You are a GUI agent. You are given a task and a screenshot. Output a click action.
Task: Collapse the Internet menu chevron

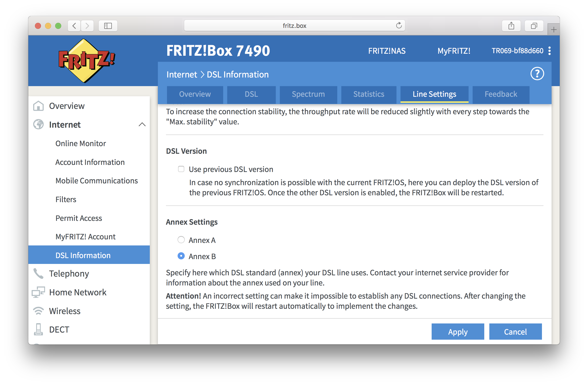point(142,124)
